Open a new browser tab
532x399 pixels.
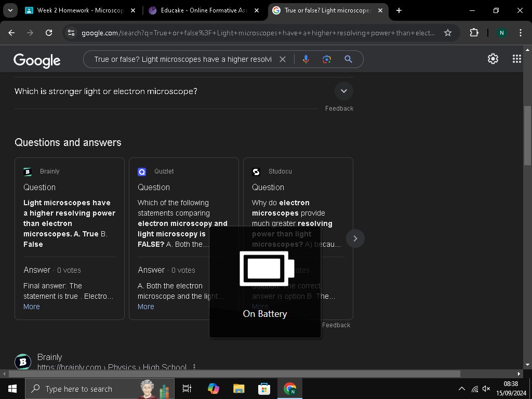(399, 10)
